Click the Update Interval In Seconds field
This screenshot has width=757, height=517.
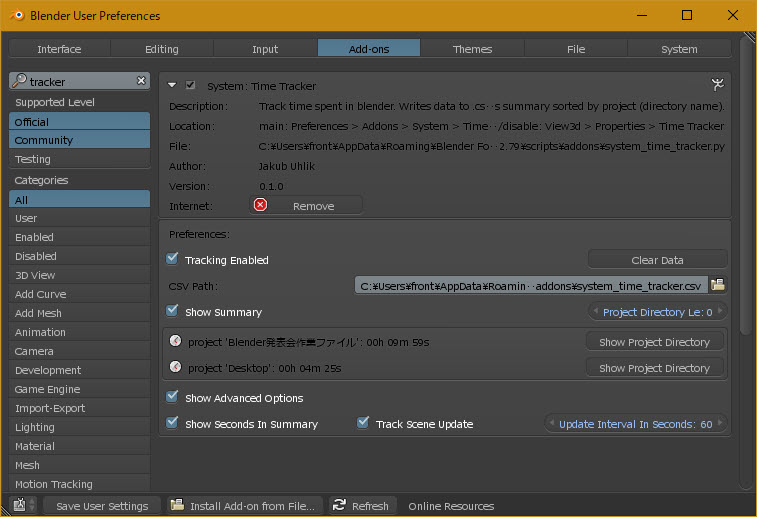coord(635,424)
